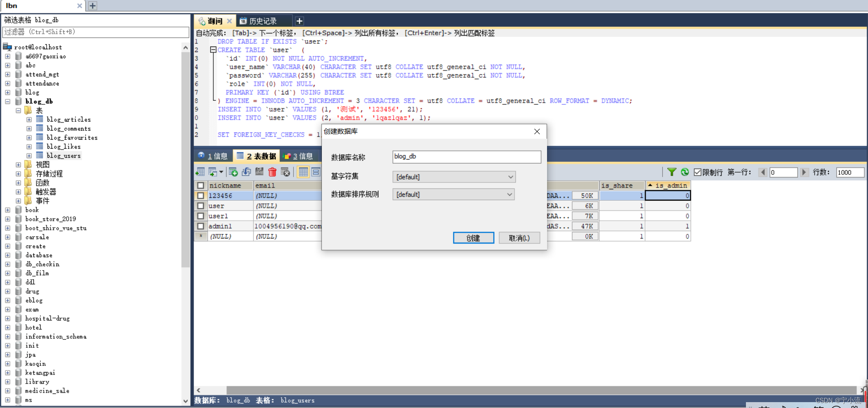Click previous page arrow near first row
The width and height of the screenshot is (868, 408).
763,172
